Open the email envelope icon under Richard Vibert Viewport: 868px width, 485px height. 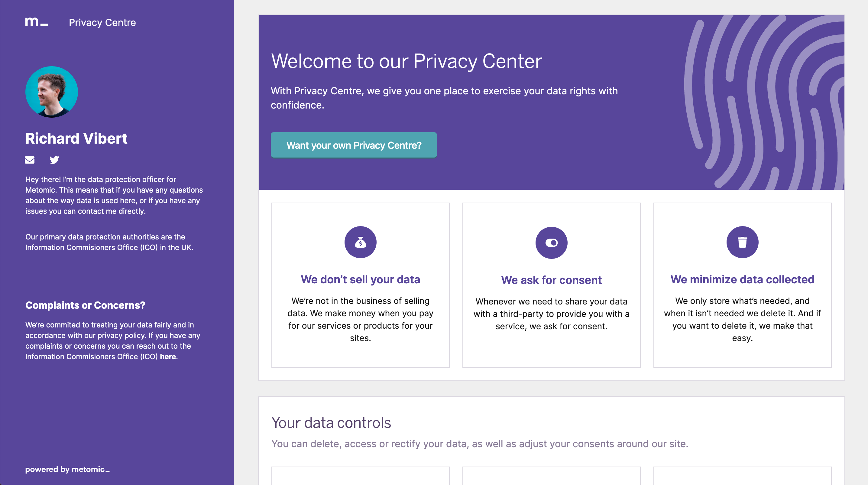[30, 160]
